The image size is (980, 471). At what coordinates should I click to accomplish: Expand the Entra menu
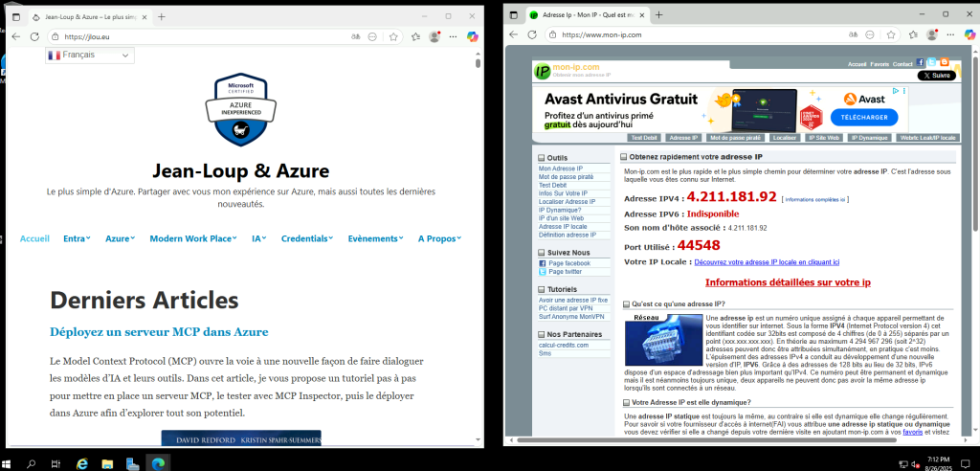coord(77,238)
